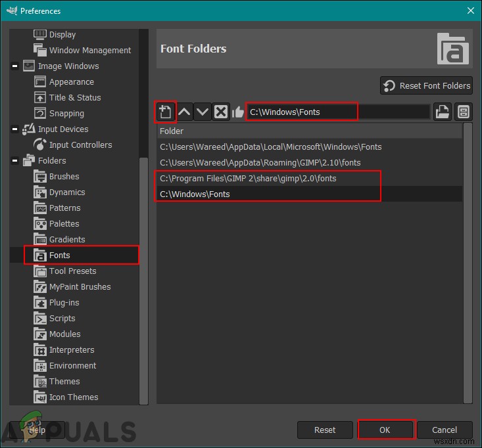Select the Local\Microsoft\Windows\Fonts folder row
Viewport: 482px width, 448px height.
tap(309, 146)
